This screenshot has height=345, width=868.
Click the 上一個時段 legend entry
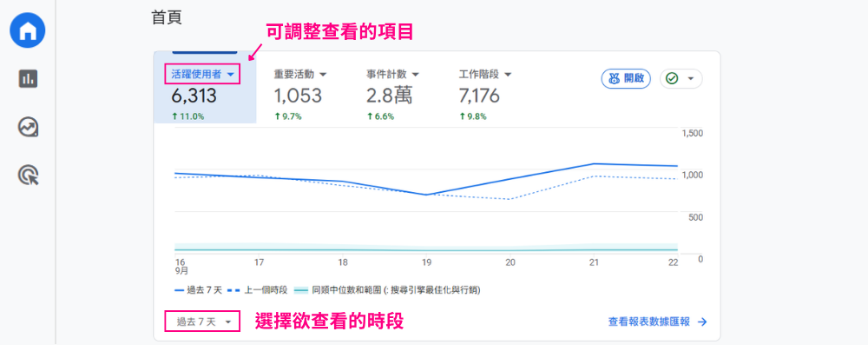(x=258, y=290)
